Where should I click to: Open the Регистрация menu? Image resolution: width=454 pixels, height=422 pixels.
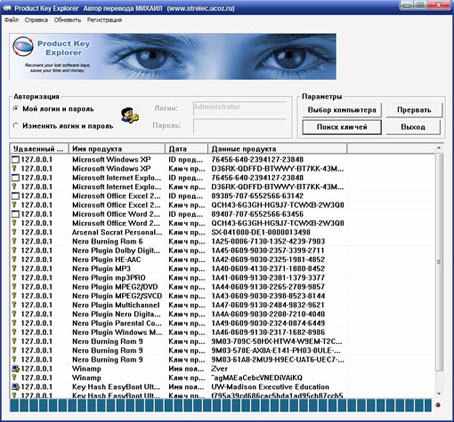(x=104, y=20)
